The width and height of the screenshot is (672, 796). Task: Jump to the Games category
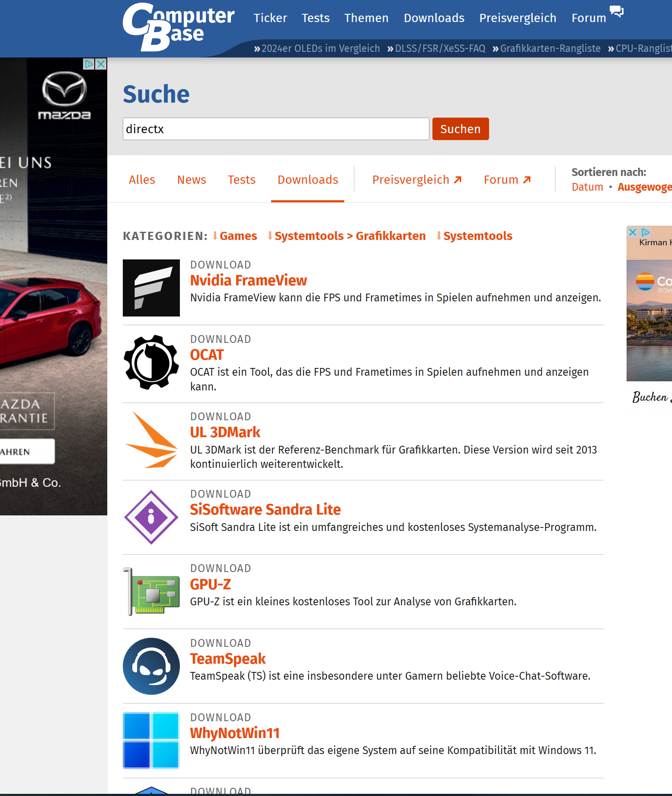pyautogui.click(x=235, y=236)
